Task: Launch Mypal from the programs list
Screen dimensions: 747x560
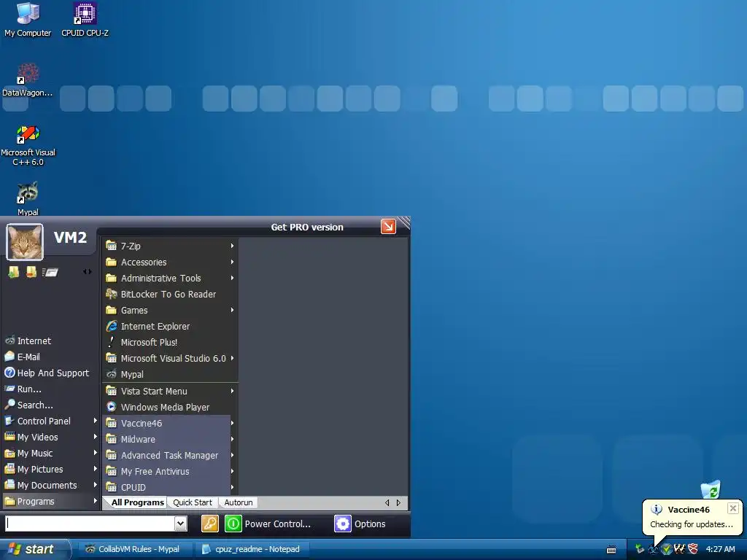Action: 171,374
